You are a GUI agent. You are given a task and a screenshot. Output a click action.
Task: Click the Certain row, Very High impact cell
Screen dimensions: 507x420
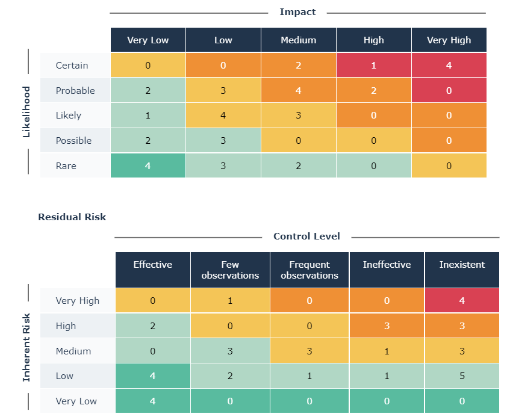tap(449, 65)
